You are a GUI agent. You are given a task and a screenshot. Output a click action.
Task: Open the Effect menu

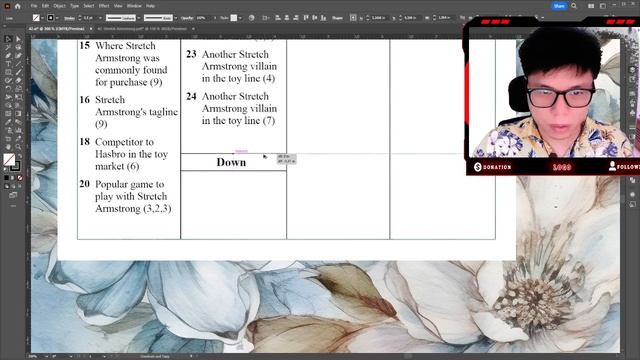(104, 6)
